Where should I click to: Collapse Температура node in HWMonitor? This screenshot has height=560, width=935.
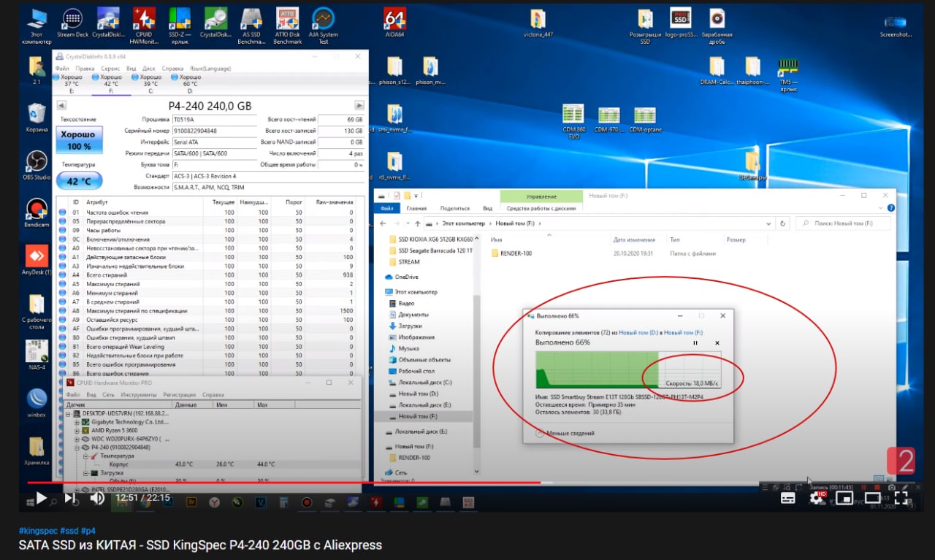tap(85, 456)
